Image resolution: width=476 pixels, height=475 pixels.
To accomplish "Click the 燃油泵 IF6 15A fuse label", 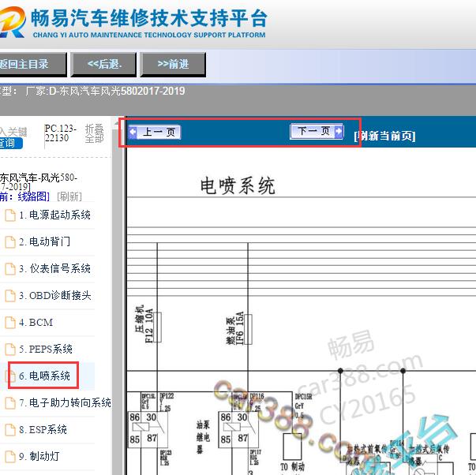I will (234, 328).
